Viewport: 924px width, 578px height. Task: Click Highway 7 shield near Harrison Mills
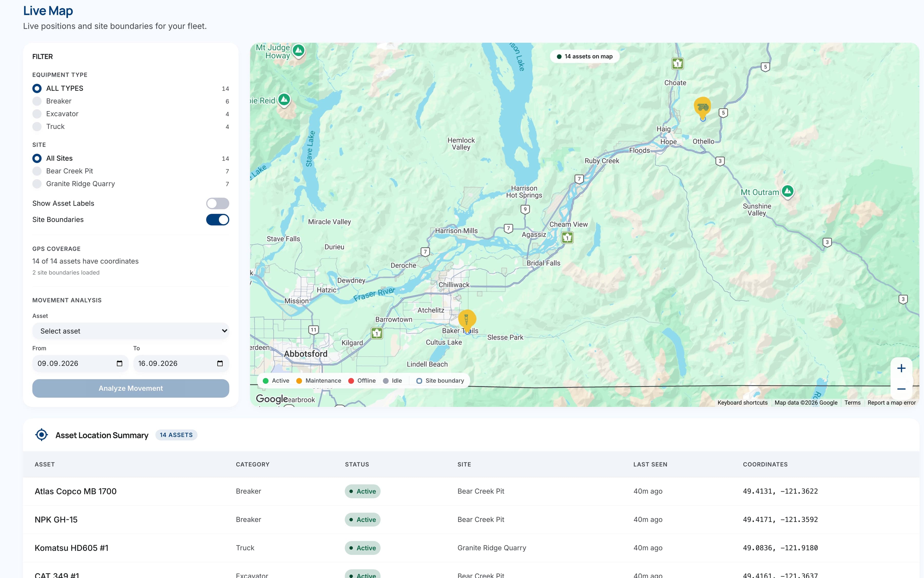tap(508, 228)
